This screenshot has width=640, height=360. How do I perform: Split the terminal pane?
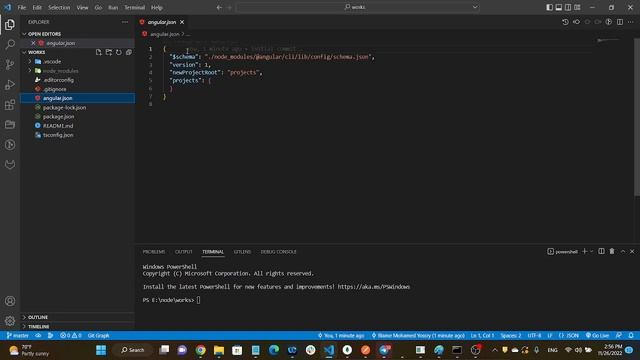(602, 251)
